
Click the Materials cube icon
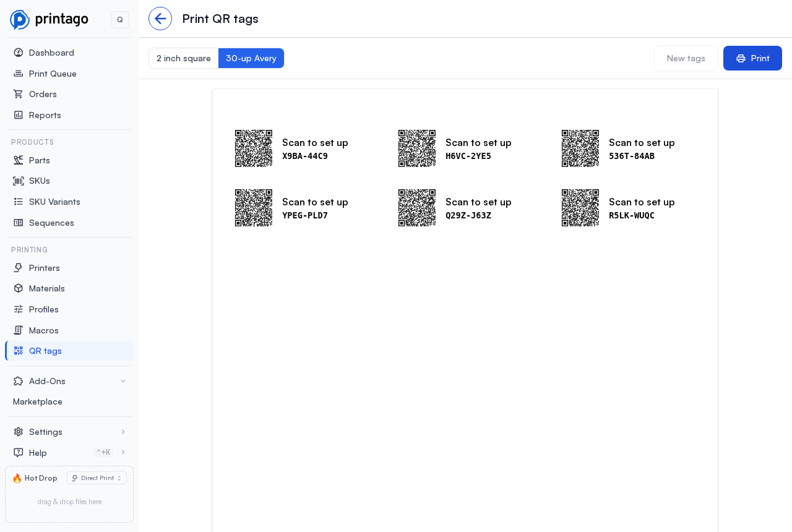point(19,288)
